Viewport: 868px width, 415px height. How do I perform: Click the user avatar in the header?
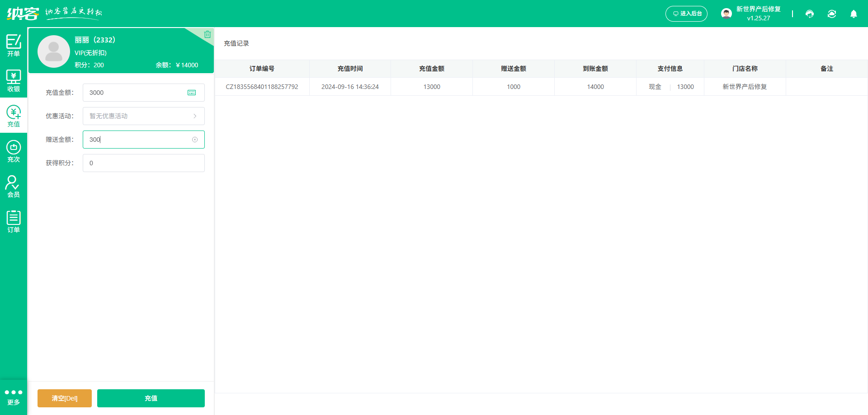click(726, 14)
